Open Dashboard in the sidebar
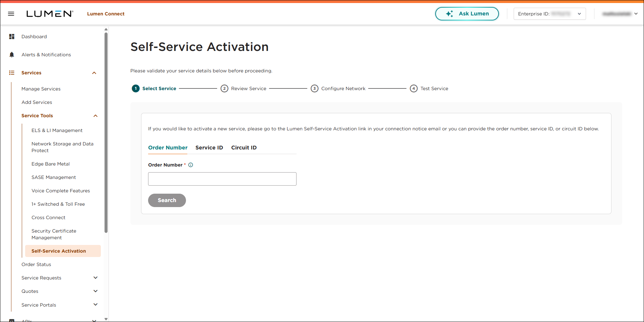 click(34, 37)
